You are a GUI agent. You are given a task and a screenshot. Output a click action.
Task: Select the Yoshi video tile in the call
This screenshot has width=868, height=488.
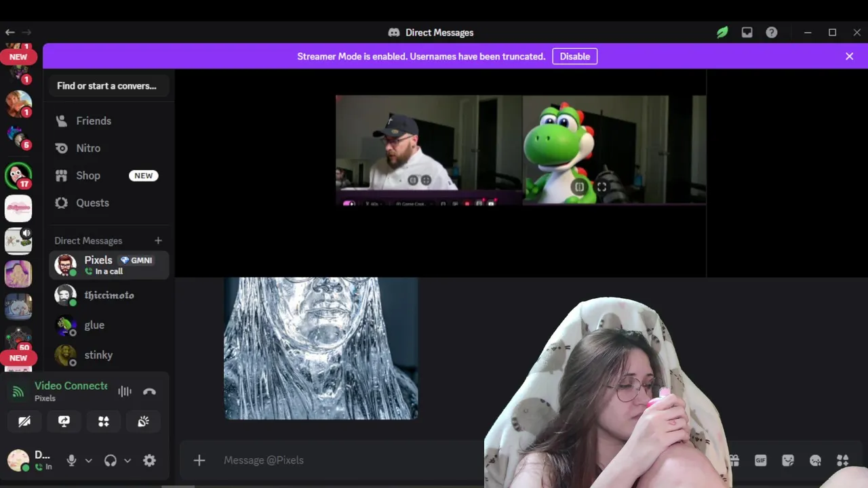(x=614, y=149)
